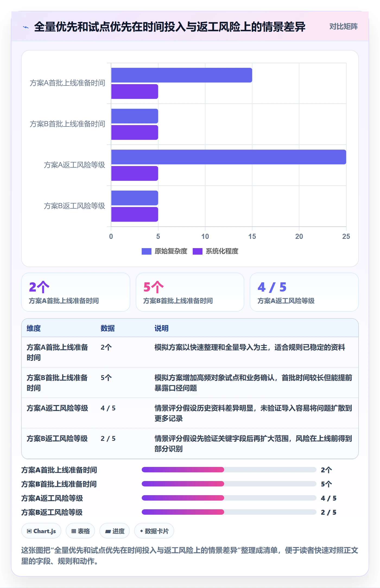Click the x-axis tick value 25
380x588 pixels.
coord(346,236)
